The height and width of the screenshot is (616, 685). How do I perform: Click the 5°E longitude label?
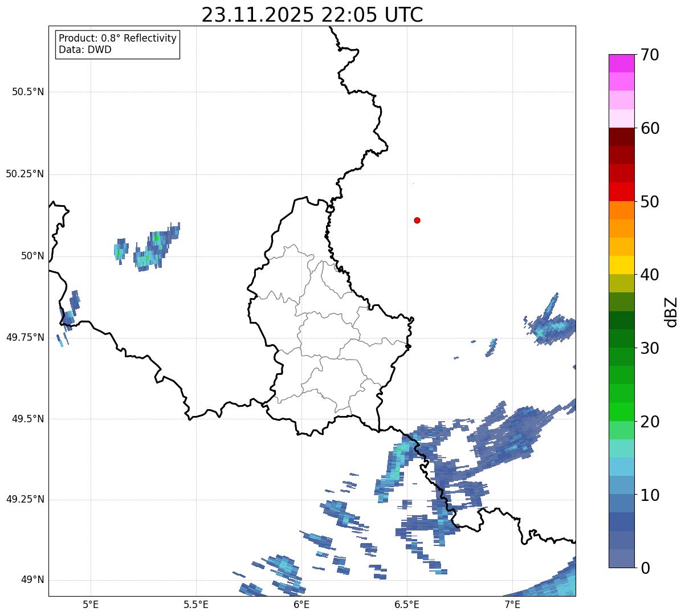click(x=91, y=604)
